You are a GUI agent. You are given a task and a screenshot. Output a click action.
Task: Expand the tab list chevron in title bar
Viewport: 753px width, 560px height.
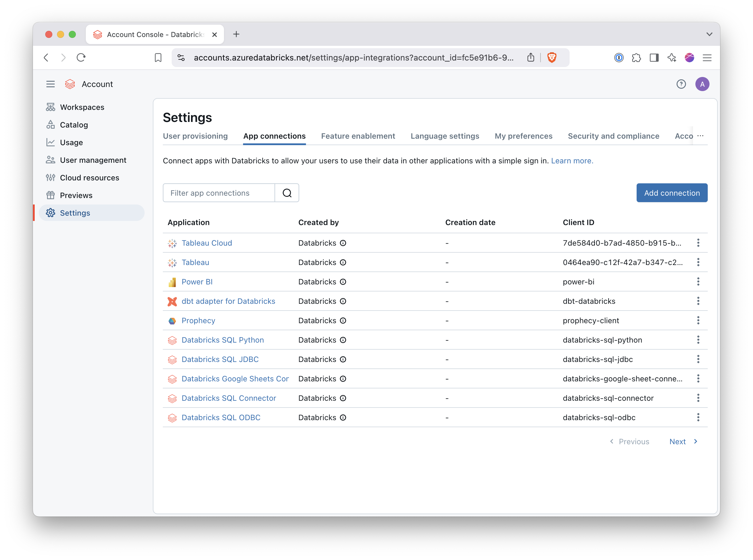tap(709, 34)
